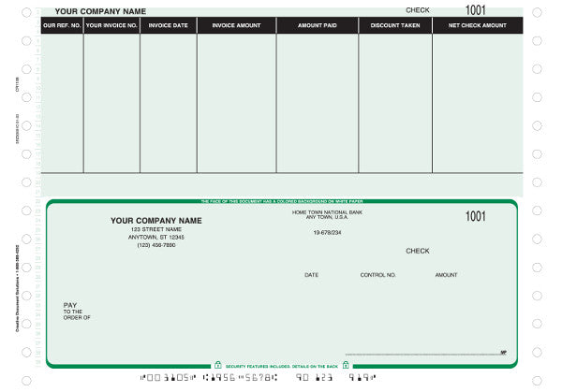This screenshot has height=392, width=562.
Task: Click the right padlock security icon
Action: [x=345, y=365]
